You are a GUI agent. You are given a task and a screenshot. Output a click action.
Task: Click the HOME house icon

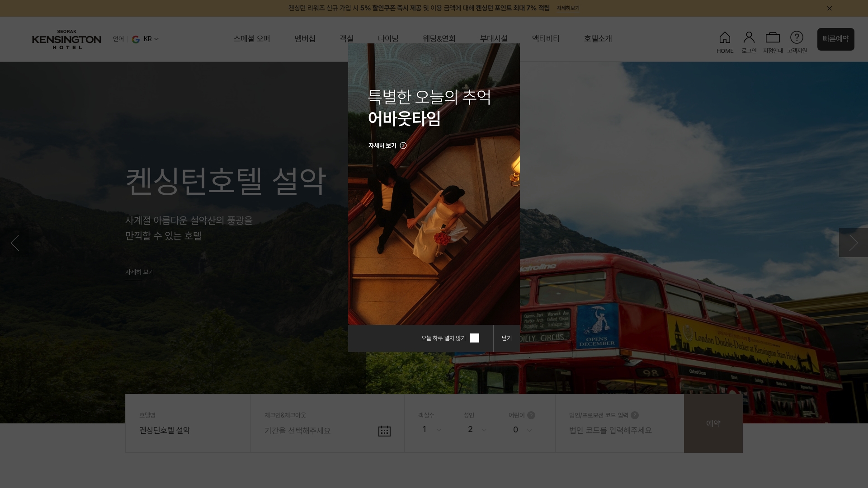(725, 38)
